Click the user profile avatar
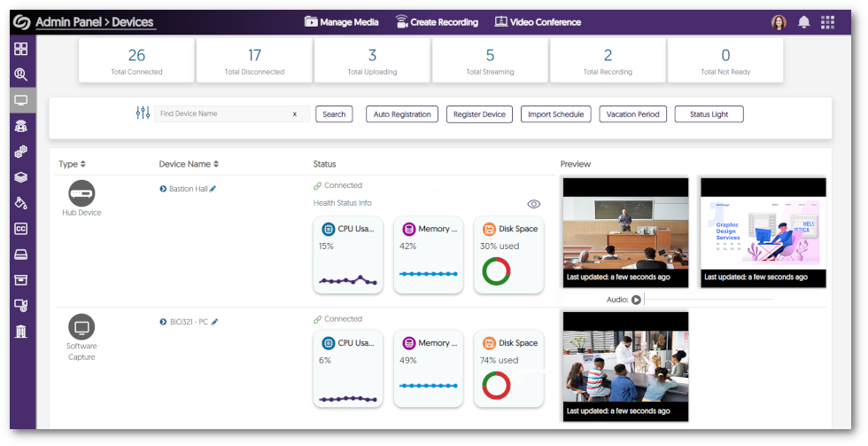The image size is (868, 446). coord(779,22)
